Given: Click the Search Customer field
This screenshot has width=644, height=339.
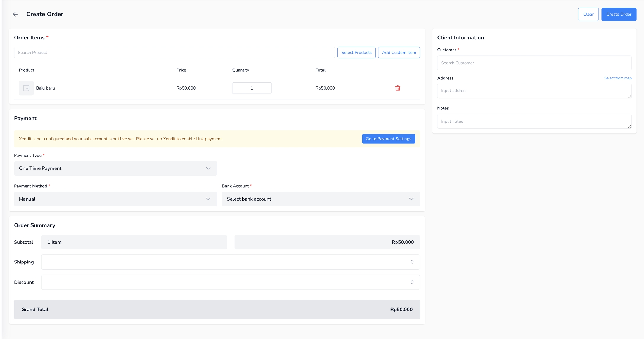Looking at the screenshot, I should [534, 63].
